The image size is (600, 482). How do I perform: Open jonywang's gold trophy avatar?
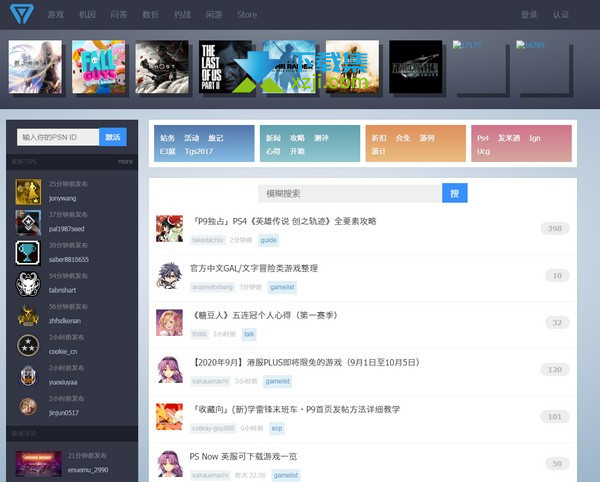[x=28, y=192]
